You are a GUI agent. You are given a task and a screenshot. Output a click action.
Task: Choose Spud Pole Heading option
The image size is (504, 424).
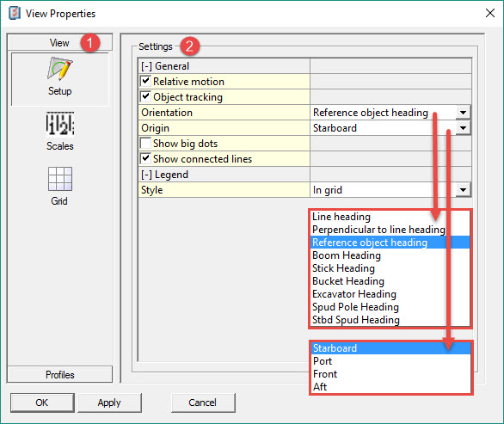click(390, 307)
